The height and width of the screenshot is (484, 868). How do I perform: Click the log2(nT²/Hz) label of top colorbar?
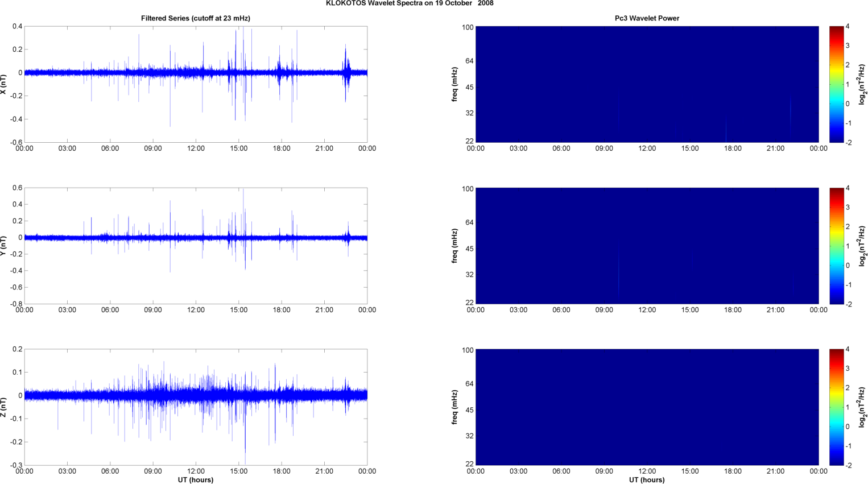click(x=862, y=84)
